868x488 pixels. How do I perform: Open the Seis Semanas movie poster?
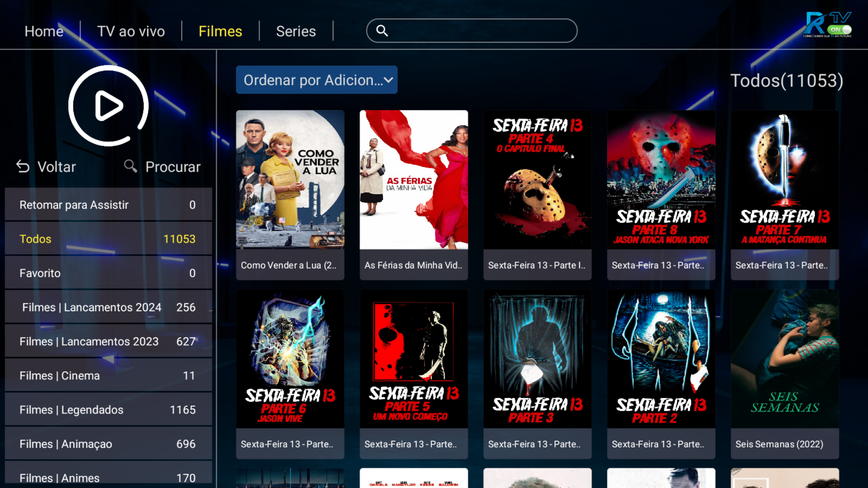784,359
